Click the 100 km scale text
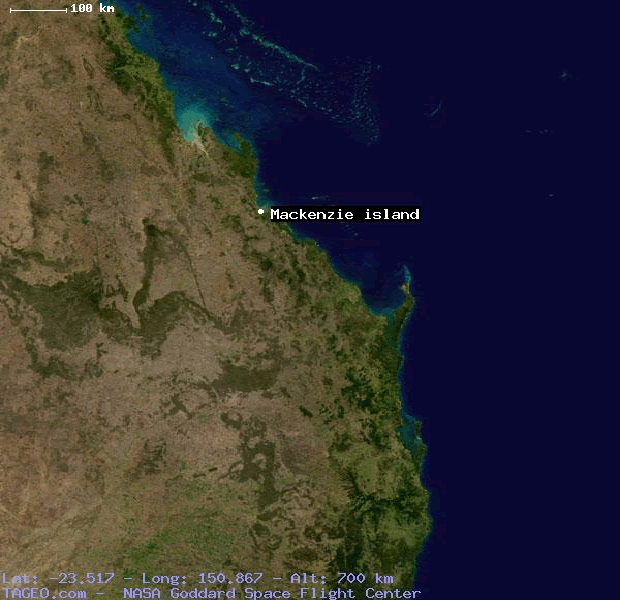Image resolution: width=620 pixels, height=600 pixels. [x=93, y=8]
